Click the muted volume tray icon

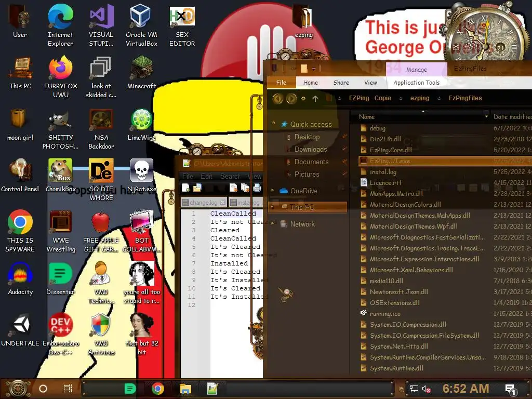tap(426, 389)
